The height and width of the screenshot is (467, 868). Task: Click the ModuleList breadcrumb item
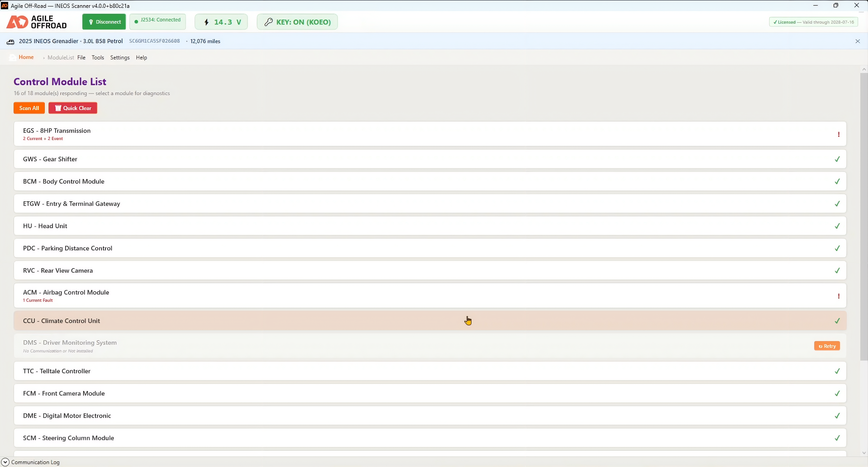coord(61,58)
